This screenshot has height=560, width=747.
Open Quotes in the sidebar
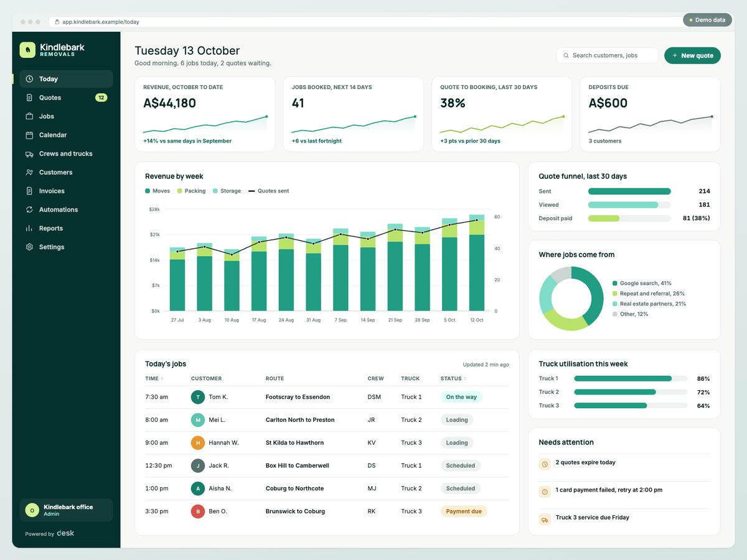point(66,98)
